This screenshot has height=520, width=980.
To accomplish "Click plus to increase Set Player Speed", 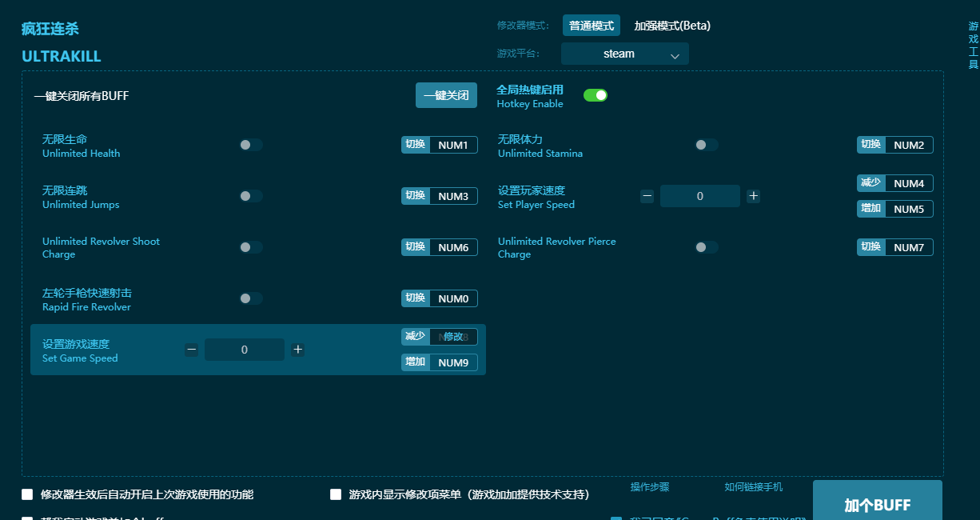I will pyautogui.click(x=753, y=195).
